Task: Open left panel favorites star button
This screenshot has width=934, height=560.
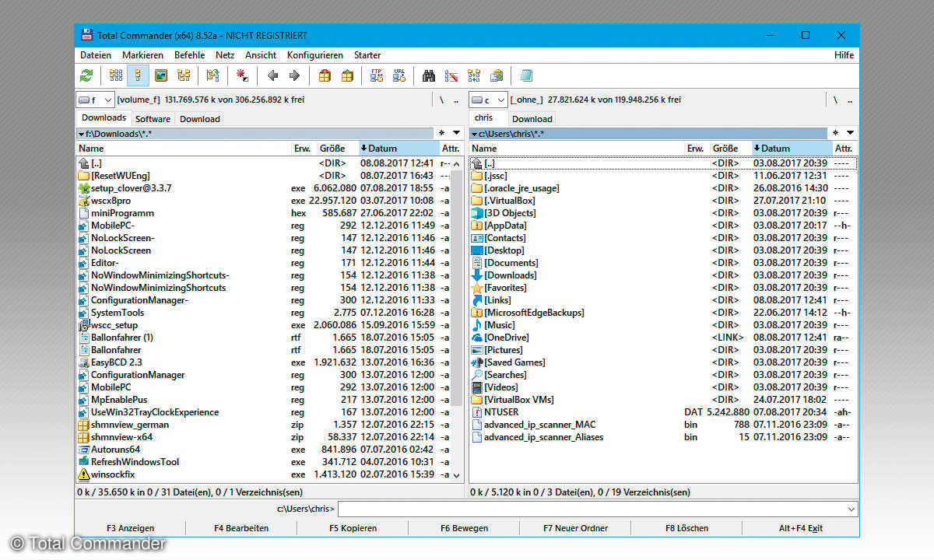Action: point(442,133)
